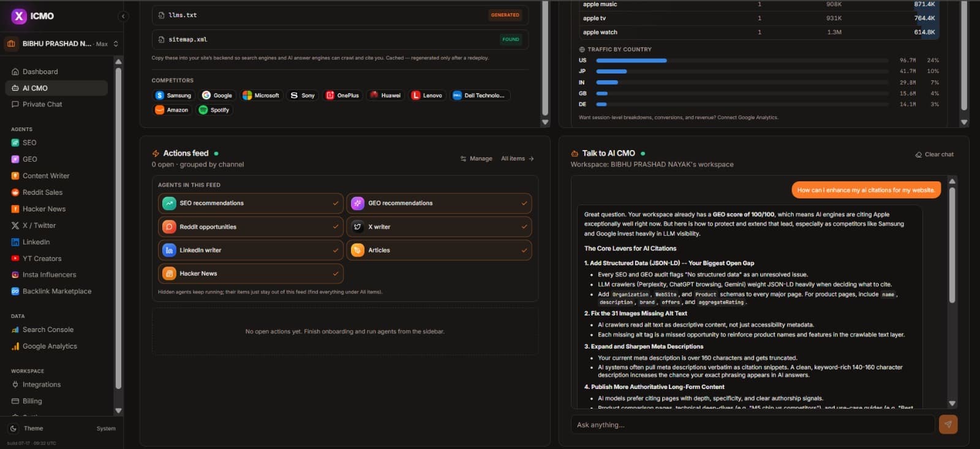Open the Theme System selector
The height and width of the screenshot is (449, 980).
106,428
